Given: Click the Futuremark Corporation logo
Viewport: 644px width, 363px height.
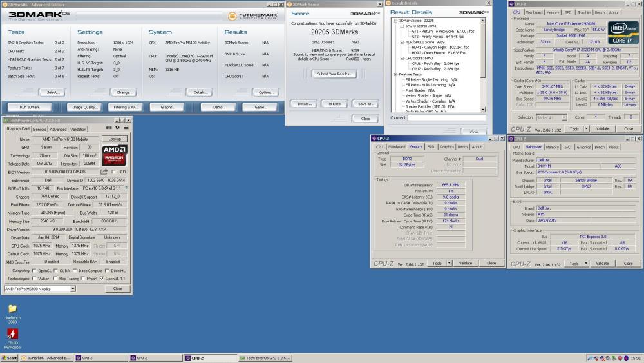Looking at the screenshot, I should click(253, 16).
